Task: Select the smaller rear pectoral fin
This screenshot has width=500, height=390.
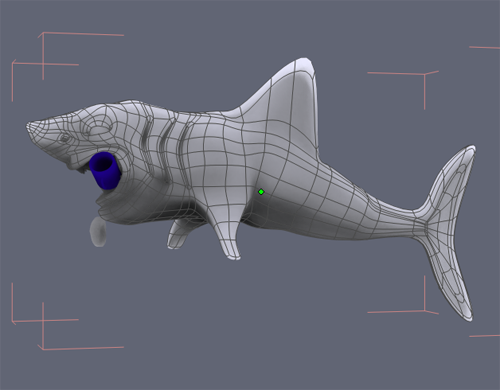Action: (x=178, y=233)
